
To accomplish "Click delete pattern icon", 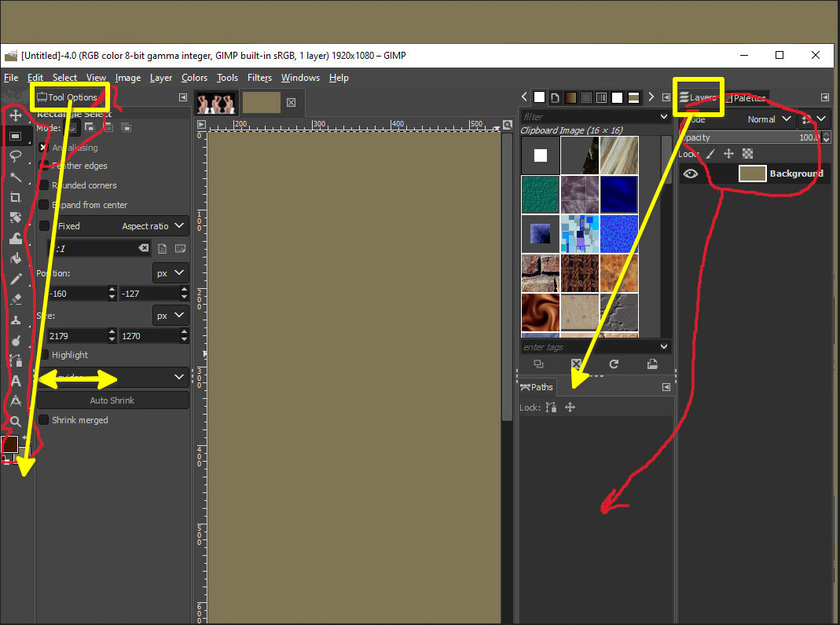I will pyautogui.click(x=577, y=364).
